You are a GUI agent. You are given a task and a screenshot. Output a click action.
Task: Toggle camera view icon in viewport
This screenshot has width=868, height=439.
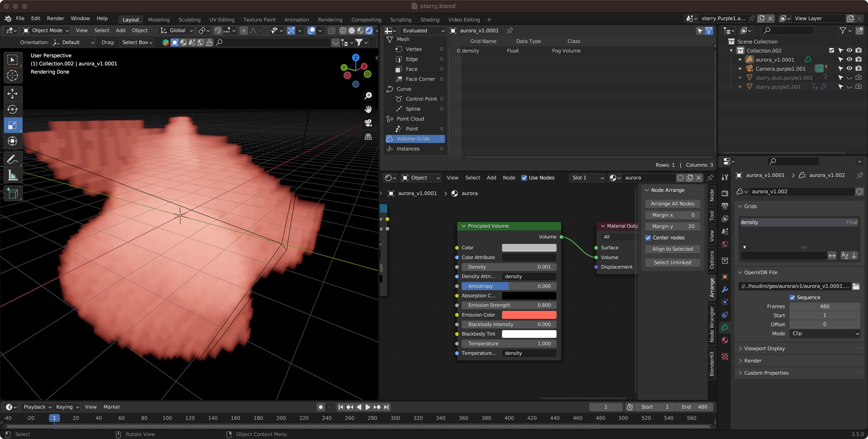(x=368, y=123)
